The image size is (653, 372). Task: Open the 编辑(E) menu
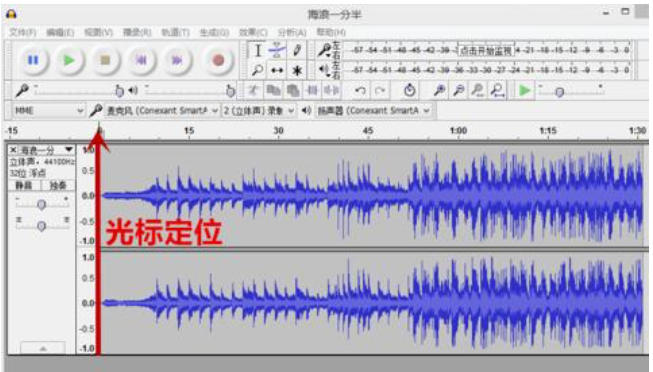coord(60,32)
